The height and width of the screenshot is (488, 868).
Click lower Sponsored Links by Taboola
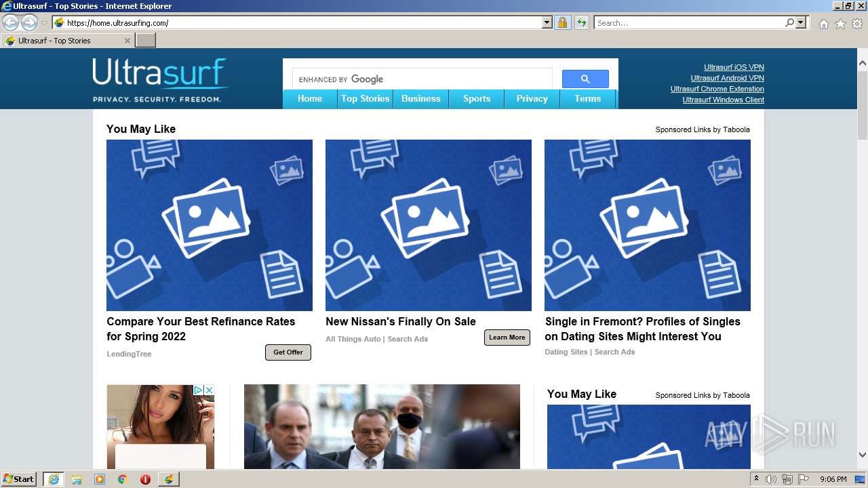pyautogui.click(x=703, y=395)
